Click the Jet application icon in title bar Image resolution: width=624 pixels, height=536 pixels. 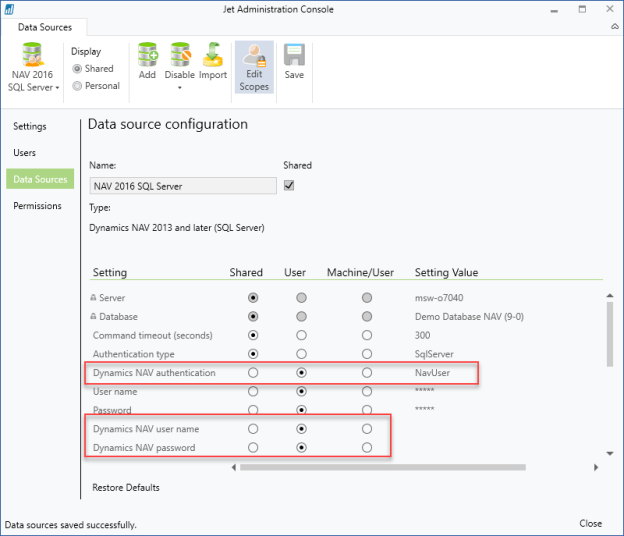pos(9,10)
